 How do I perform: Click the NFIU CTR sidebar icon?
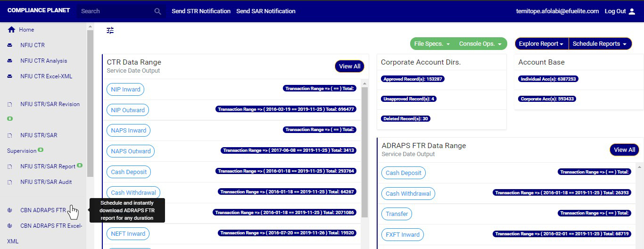point(10,46)
